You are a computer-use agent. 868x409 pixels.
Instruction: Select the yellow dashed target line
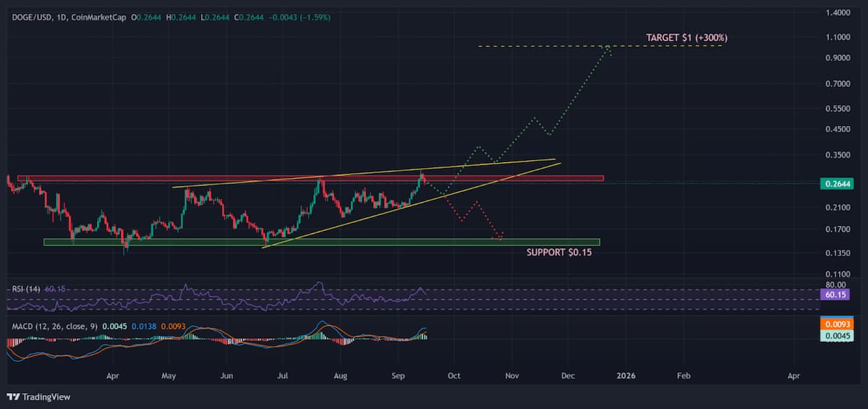click(x=600, y=46)
